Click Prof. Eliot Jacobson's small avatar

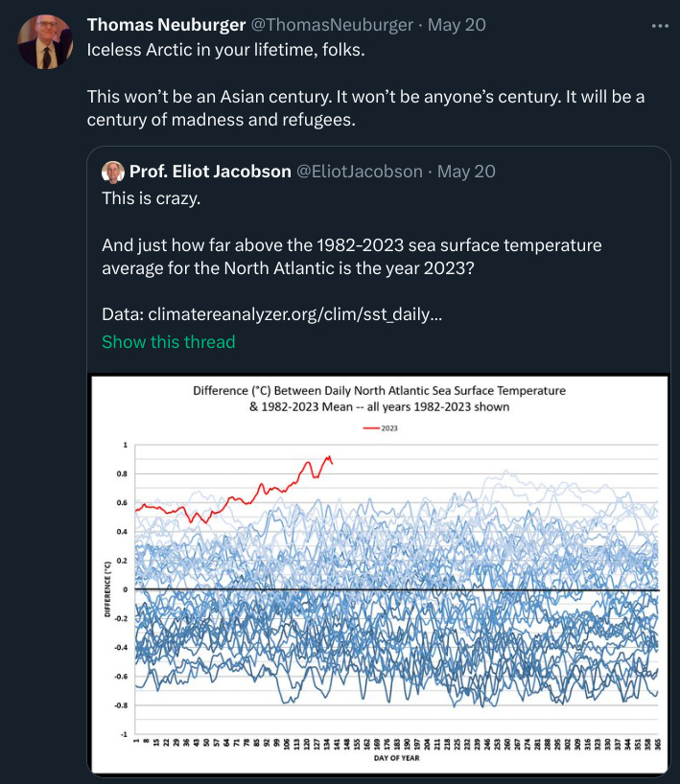113,172
